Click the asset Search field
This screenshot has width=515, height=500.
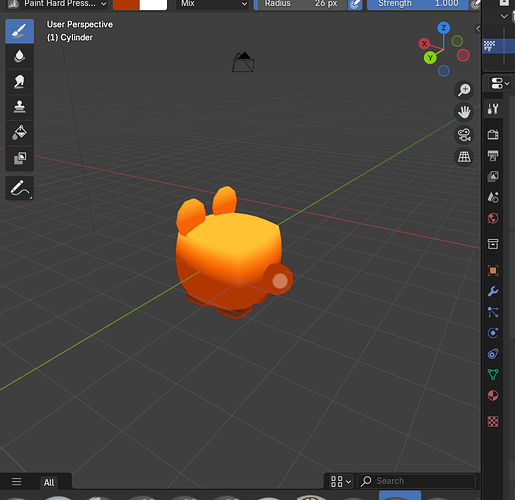point(417,481)
